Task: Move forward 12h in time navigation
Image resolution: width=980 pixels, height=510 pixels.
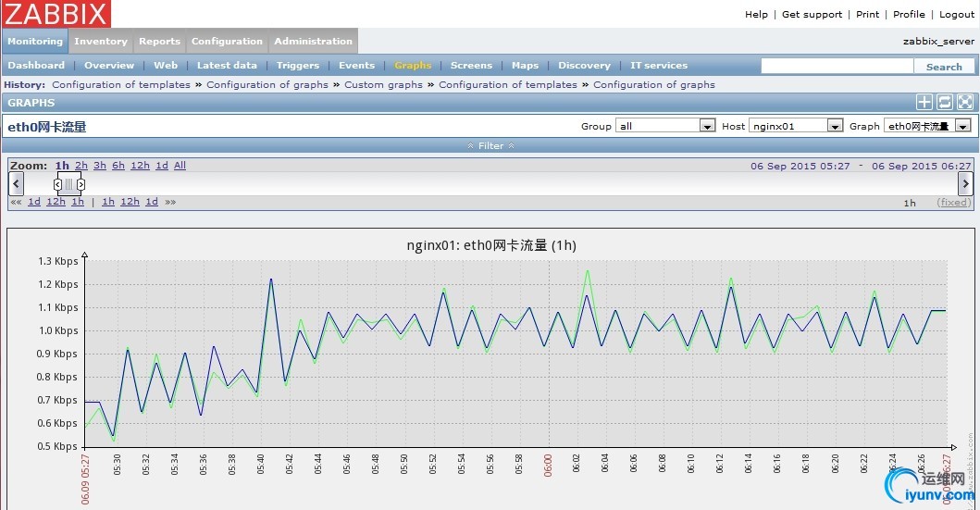Action: click(x=130, y=202)
